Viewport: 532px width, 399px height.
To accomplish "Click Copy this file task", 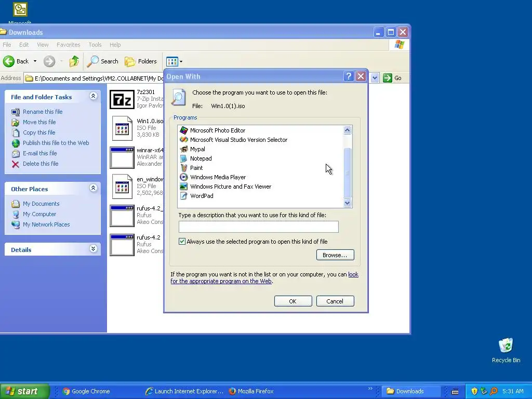I will (38, 132).
